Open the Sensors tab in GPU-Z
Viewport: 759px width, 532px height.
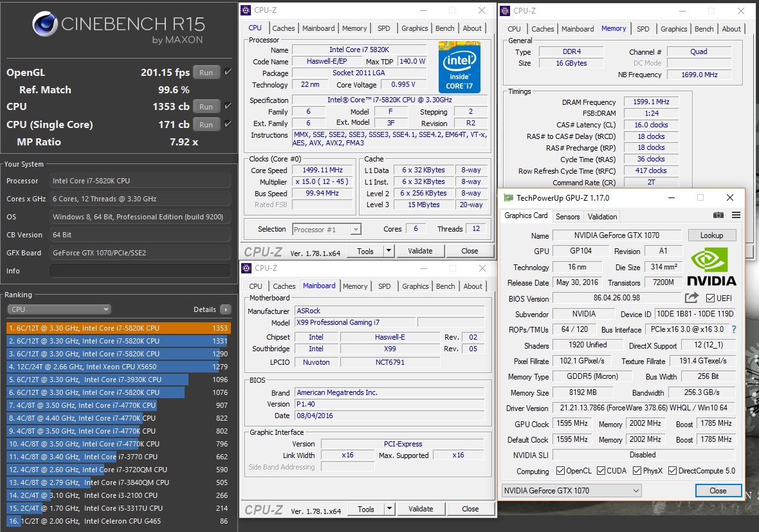(567, 216)
